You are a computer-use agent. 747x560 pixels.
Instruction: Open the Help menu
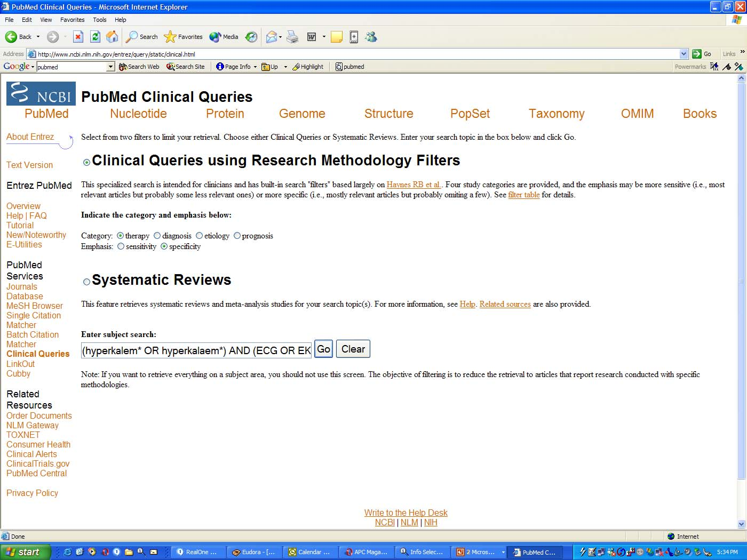point(120,20)
